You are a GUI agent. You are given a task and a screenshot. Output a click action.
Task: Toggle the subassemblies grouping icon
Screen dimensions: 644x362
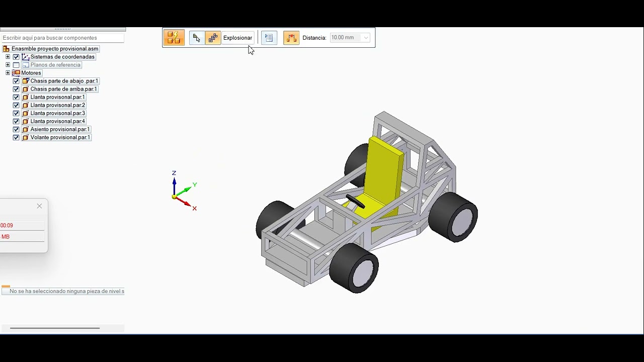pyautogui.click(x=213, y=38)
